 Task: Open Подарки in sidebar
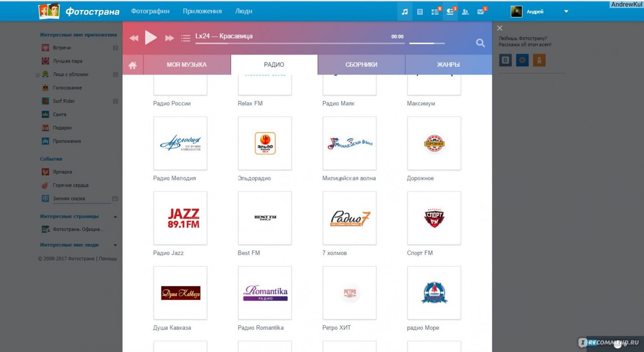click(62, 128)
